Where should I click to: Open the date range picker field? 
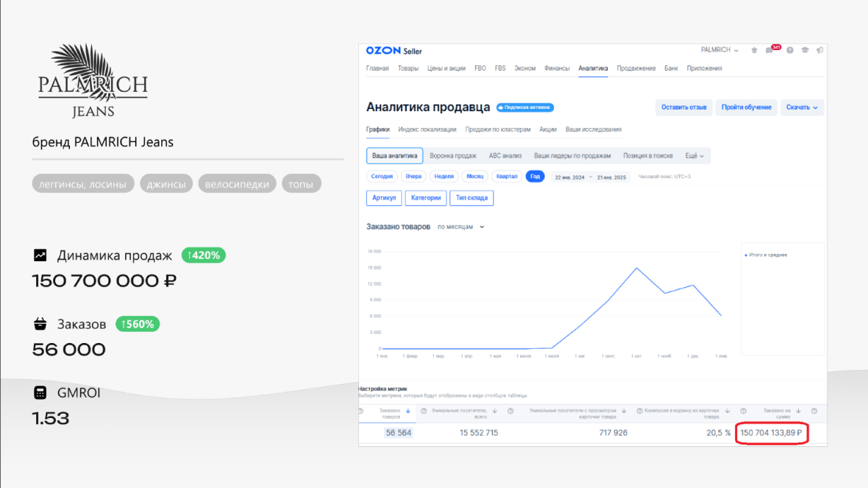point(590,177)
